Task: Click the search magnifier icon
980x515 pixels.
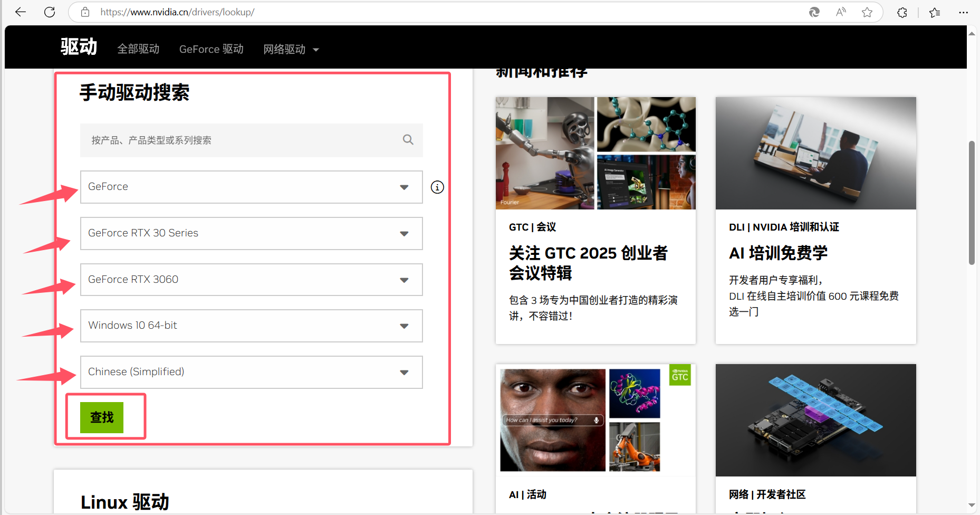Action: pyautogui.click(x=408, y=140)
